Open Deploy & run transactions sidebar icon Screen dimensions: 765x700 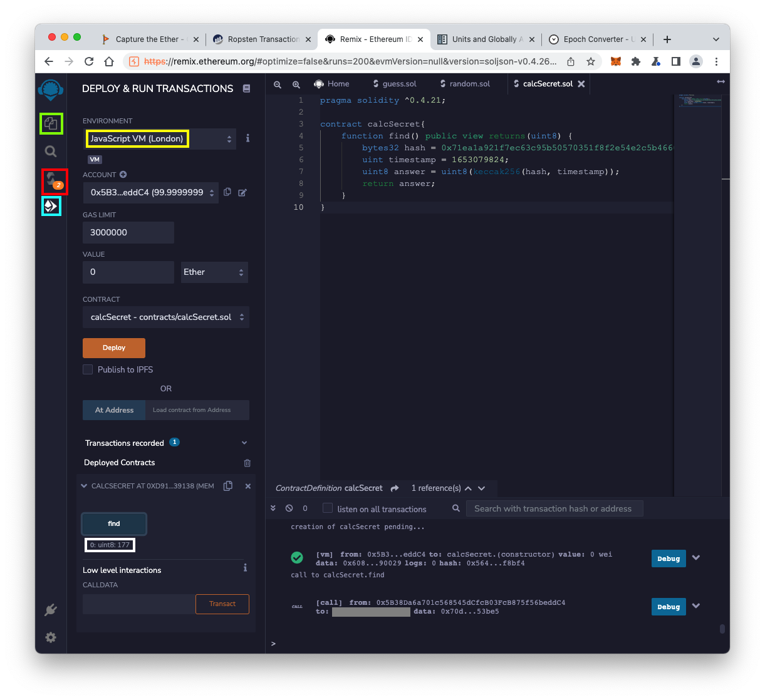51,206
